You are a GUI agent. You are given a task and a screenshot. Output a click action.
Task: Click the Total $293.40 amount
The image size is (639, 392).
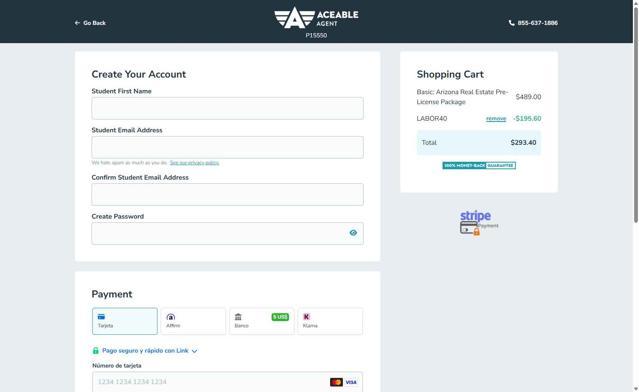click(x=523, y=143)
